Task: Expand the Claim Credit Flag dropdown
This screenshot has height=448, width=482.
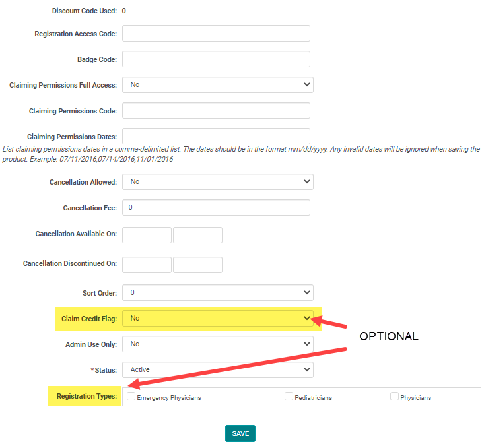Action: (x=217, y=318)
